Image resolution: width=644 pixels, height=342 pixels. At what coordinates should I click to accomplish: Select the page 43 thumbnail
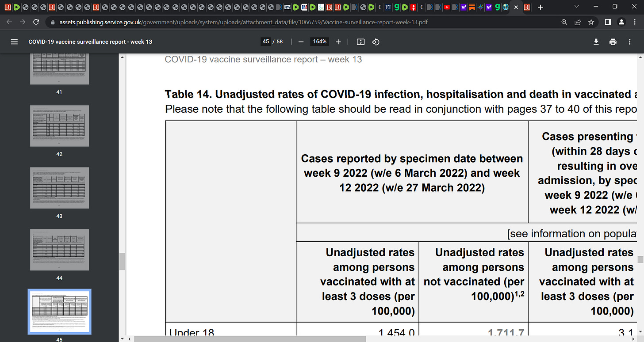pos(59,188)
